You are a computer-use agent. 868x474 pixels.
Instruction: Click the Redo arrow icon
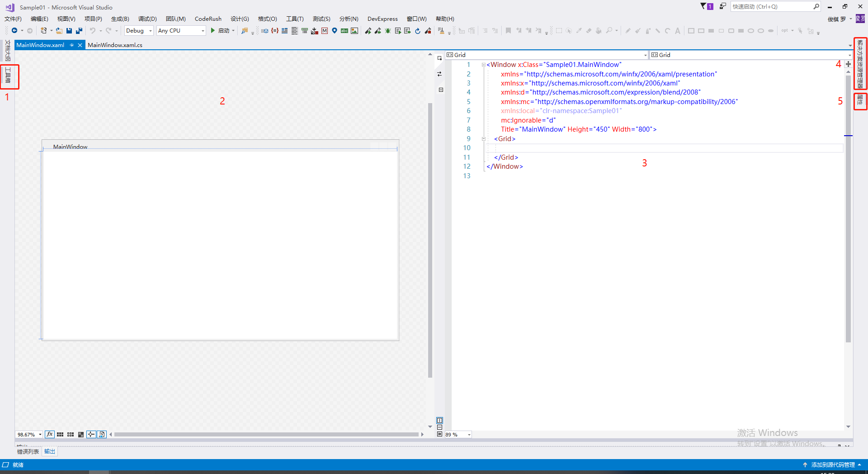108,31
